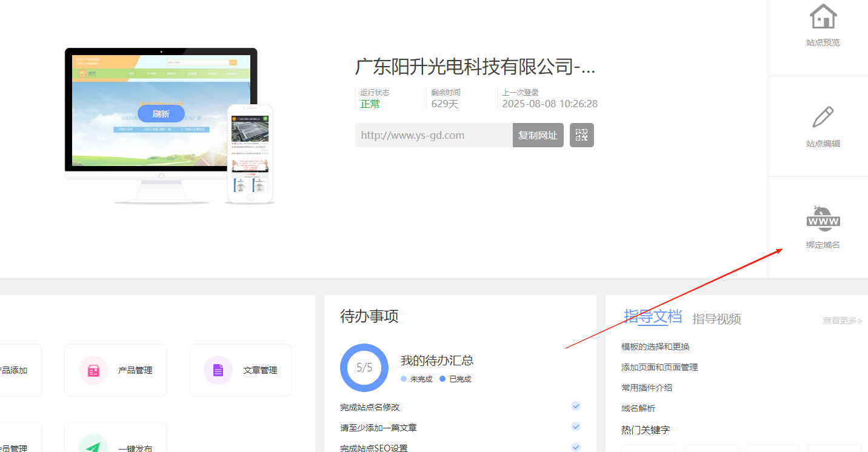Viewport: 868px width, 452px height.
Task: Click the mobile phone site preview
Action: pos(250,153)
